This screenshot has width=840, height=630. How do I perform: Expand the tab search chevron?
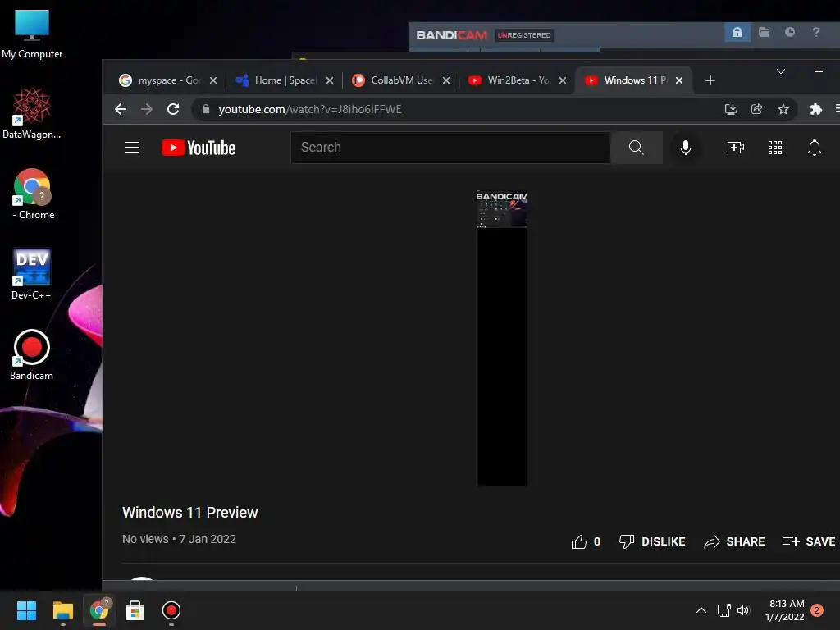[781, 71]
